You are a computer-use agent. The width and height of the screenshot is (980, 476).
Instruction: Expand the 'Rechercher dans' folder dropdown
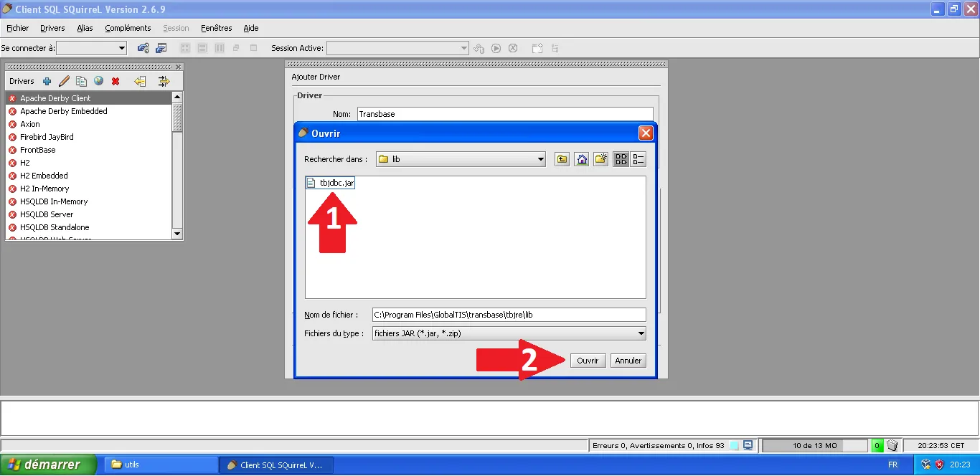tap(540, 159)
